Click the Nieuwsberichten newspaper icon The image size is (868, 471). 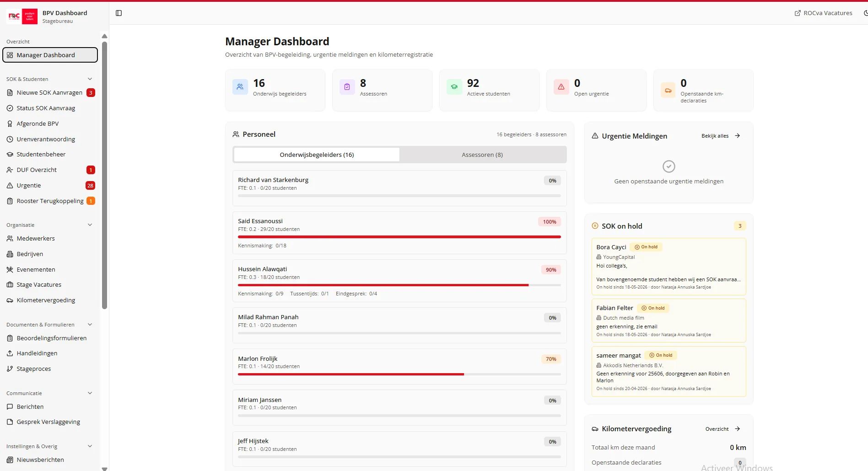pos(10,460)
